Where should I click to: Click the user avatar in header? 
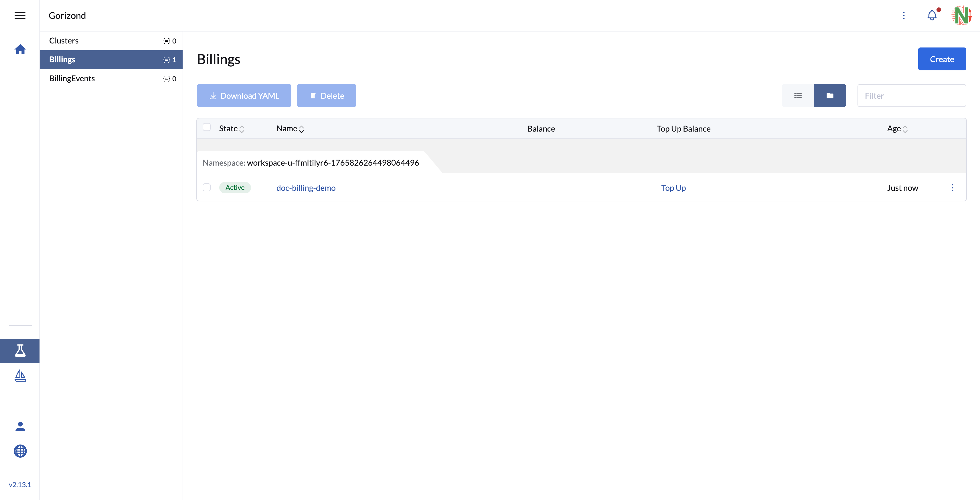click(961, 16)
